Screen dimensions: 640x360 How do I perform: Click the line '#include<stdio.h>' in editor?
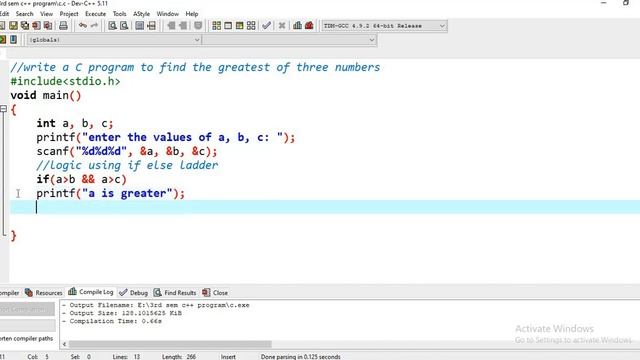tap(65, 81)
